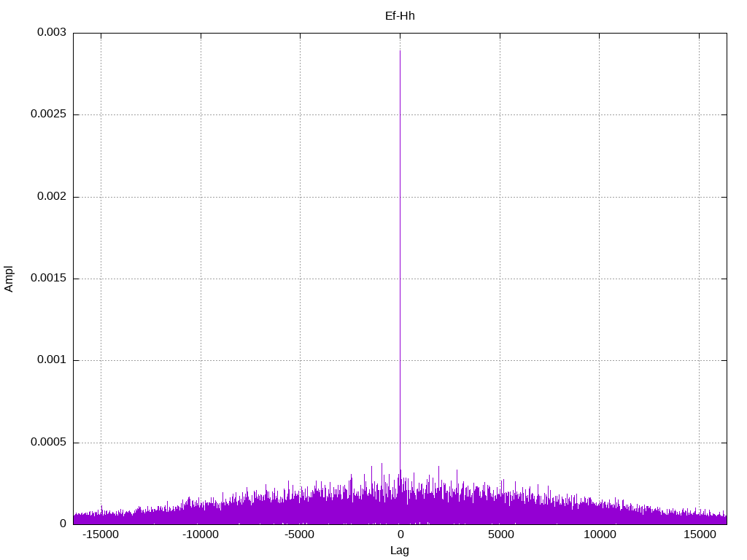Click the -10000 x-axis tick label

tap(201, 534)
